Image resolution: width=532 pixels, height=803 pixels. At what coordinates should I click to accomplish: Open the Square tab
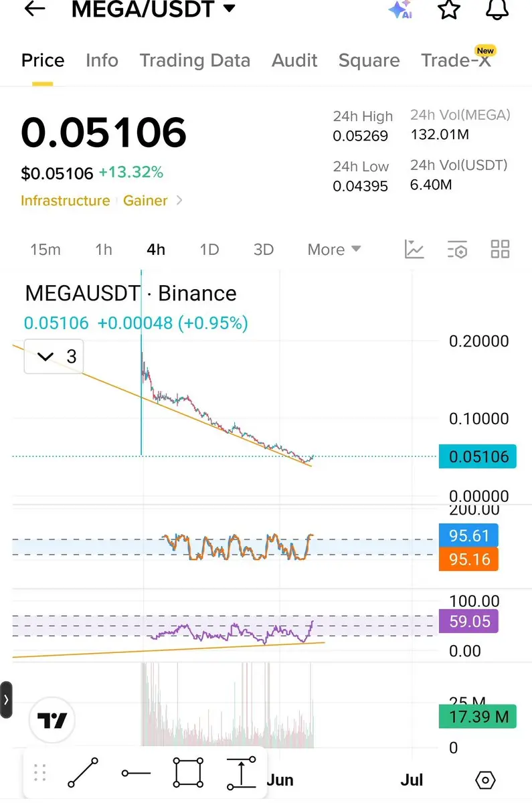[x=369, y=61]
